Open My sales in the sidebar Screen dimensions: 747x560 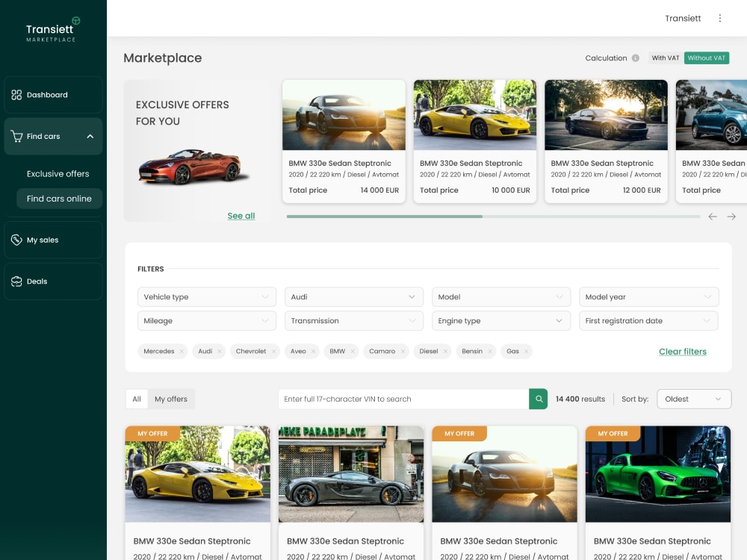point(53,240)
